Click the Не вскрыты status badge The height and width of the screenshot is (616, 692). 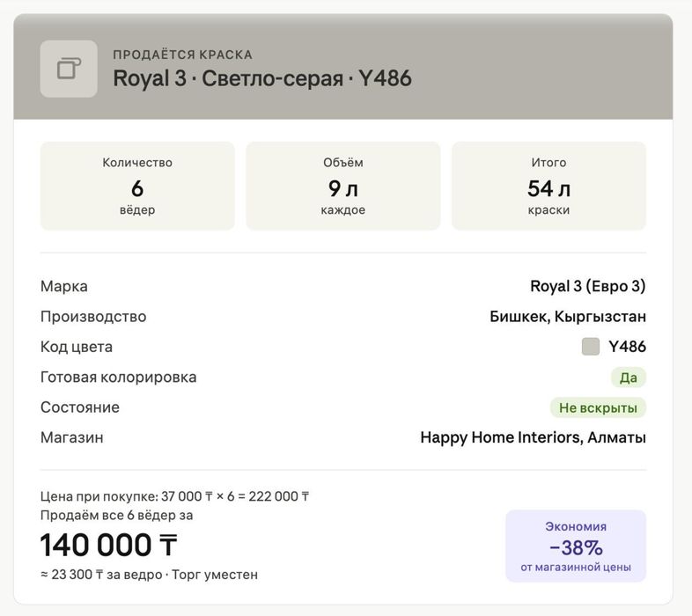598,407
